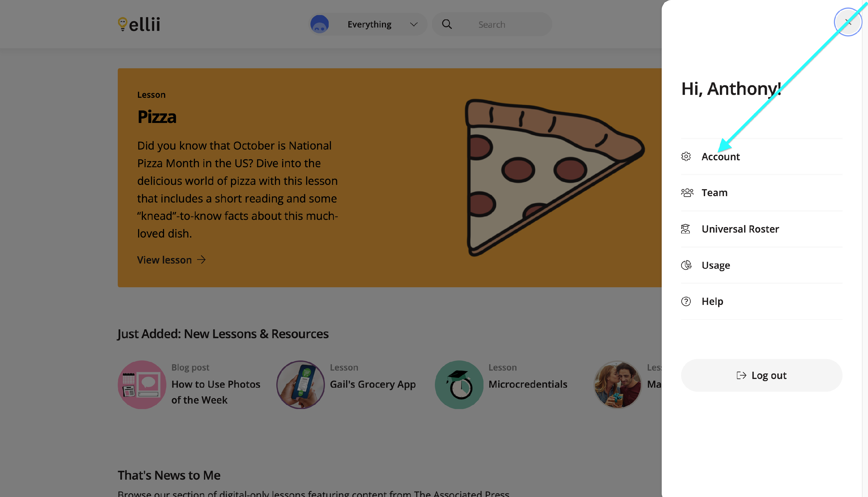Click the ellii logo
This screenshot has width=868, height=497.
139,24
